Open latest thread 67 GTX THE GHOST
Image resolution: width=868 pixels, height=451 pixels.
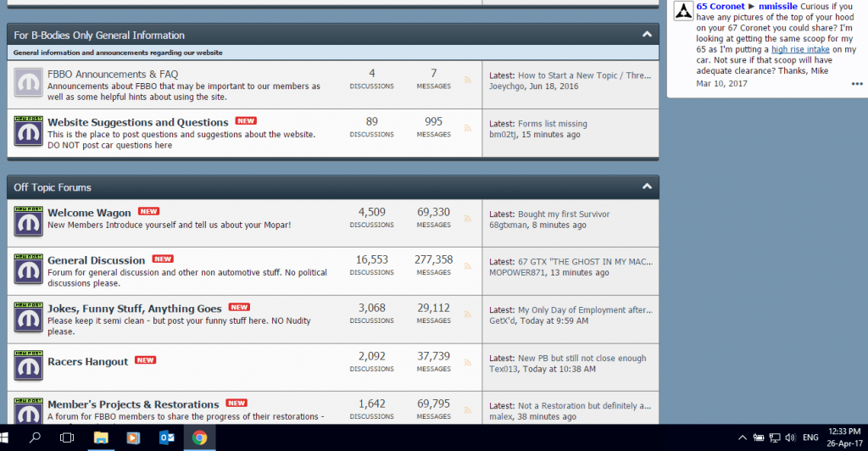click(585, 262)
